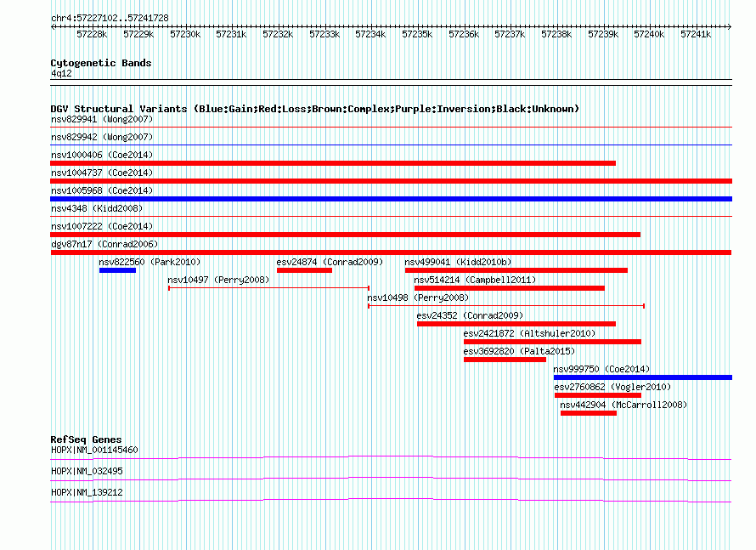Viewport: 756px width, 550px height.
Task: Select the red esv24352 loss bar
Action: 516,324
